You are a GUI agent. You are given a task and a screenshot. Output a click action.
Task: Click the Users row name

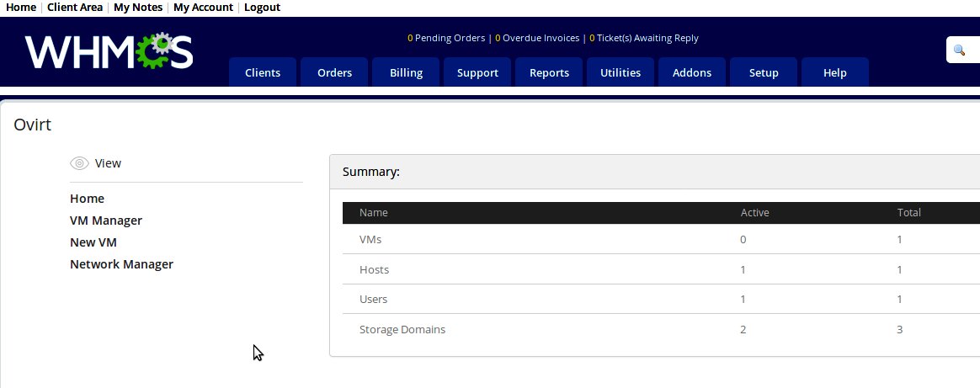pyautogui.click(x=374, y=300)
